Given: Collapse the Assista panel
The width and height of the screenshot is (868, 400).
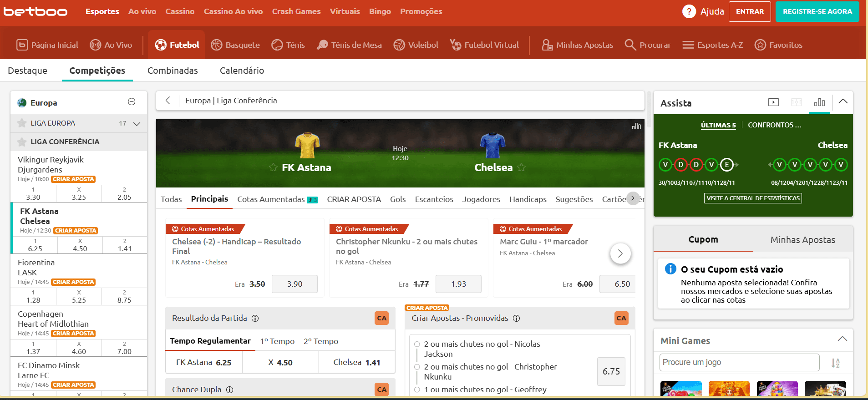Looking at the screenshot, I should click(843, 101).
